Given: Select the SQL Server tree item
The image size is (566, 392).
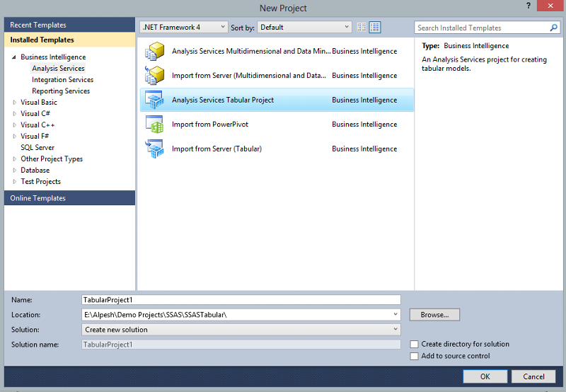Looking at the screenshot, I should (x=37, y=148).
